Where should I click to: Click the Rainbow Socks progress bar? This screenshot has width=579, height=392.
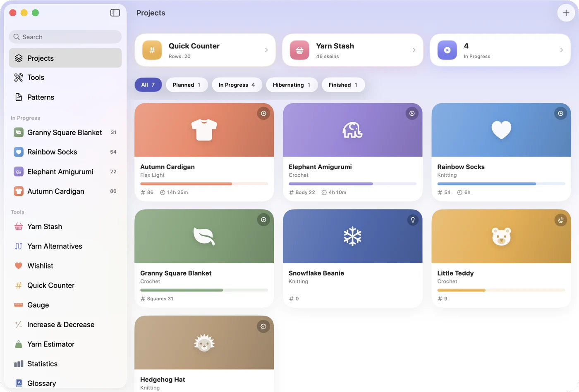click(x=501, y=184)
